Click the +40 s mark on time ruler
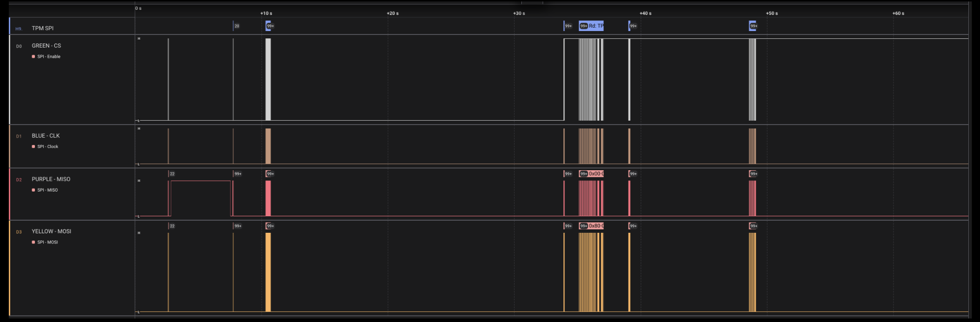Image resolution: width=980 pixels, height=322 pixels. tap(645, 13)
